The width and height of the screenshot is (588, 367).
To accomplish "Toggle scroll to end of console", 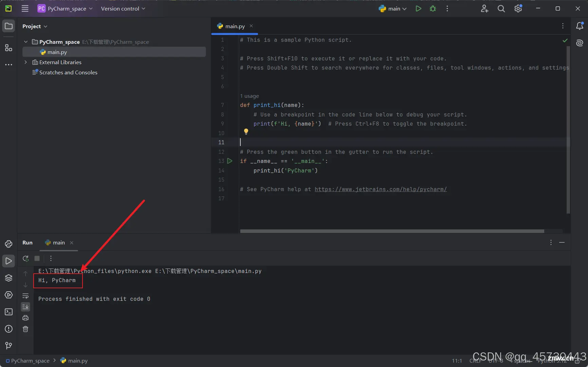I will pos(25,307).
